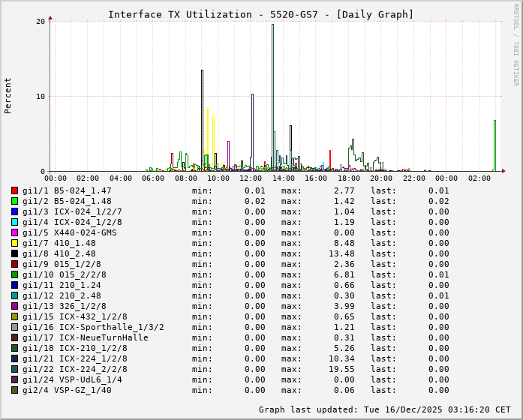
Task: Click the gi2/4 VSP-GZ_1/40 legend swatch
Action: [14, 390]
